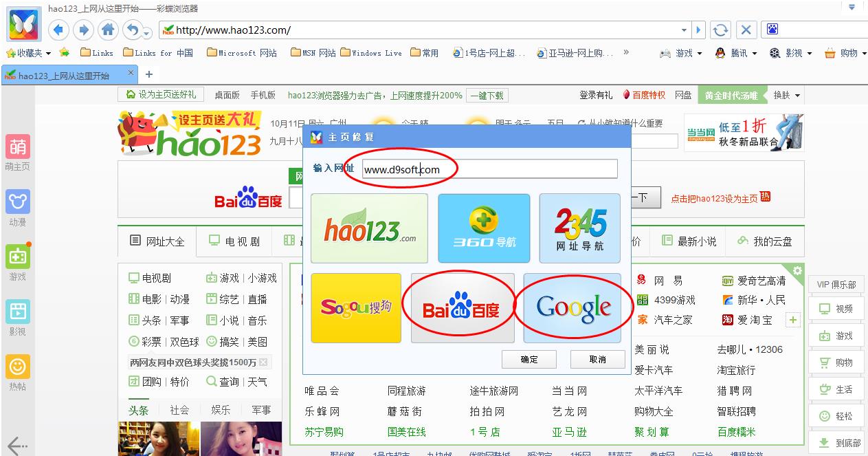Open the Links for 中国 bookmark folder
This screenshot has height=456, width=868.
[x=158, y=53]
